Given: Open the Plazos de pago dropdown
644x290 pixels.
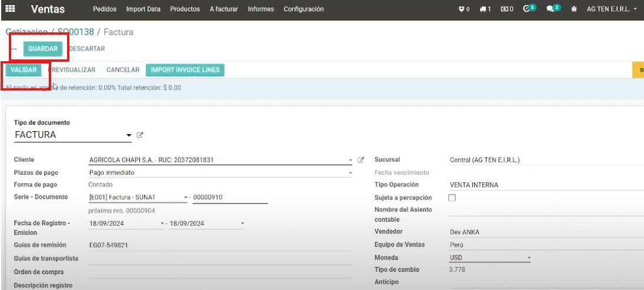Looking at the screenshot, I should coord(351,173).
